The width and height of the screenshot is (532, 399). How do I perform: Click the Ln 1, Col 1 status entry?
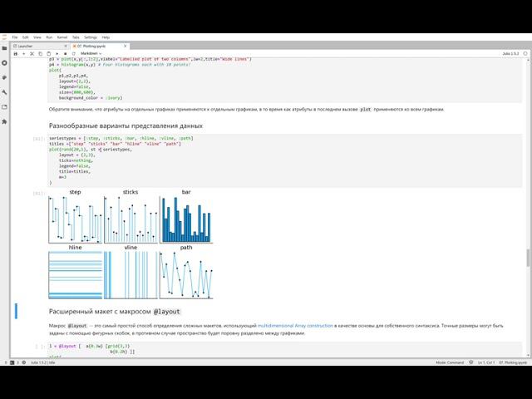[x=485, y=362]
